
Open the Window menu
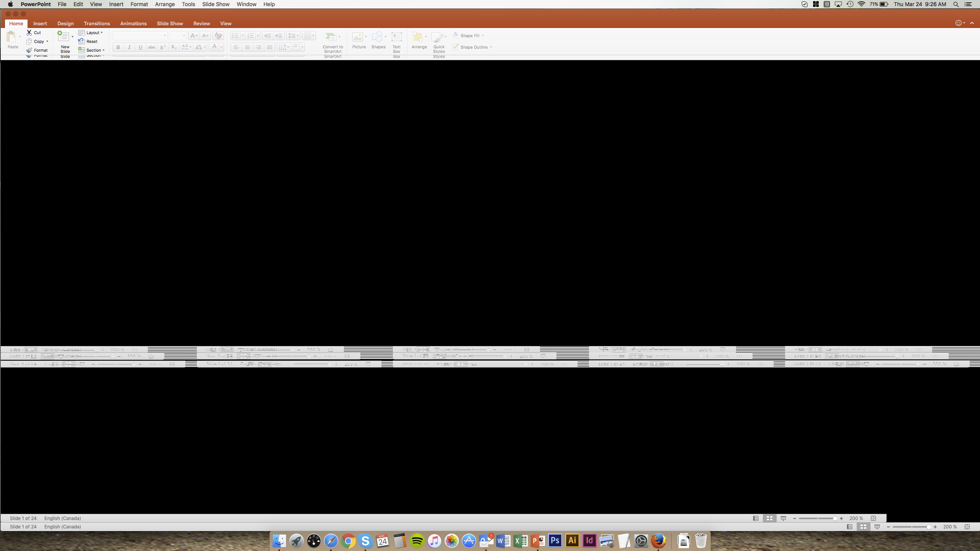pyautogui.click(x=246, y=4)
